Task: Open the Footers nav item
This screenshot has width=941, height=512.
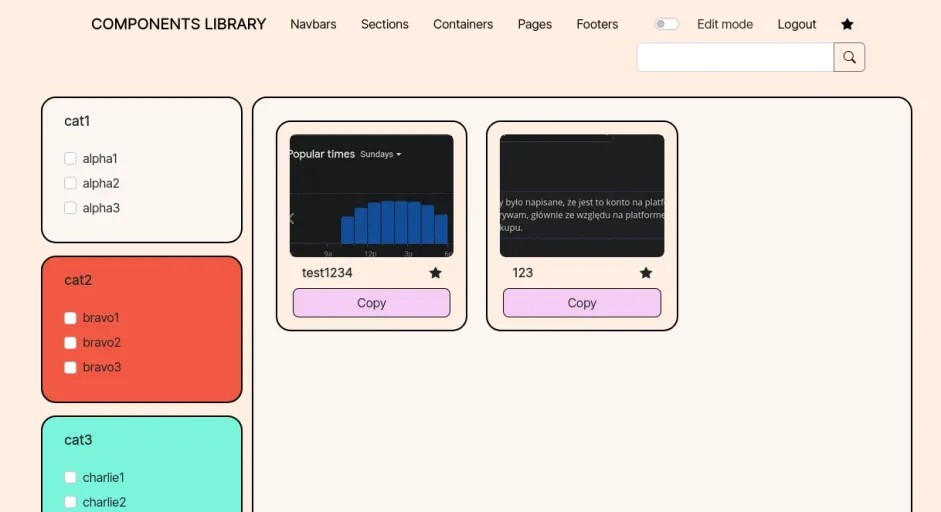Action: tap(597, 24)
